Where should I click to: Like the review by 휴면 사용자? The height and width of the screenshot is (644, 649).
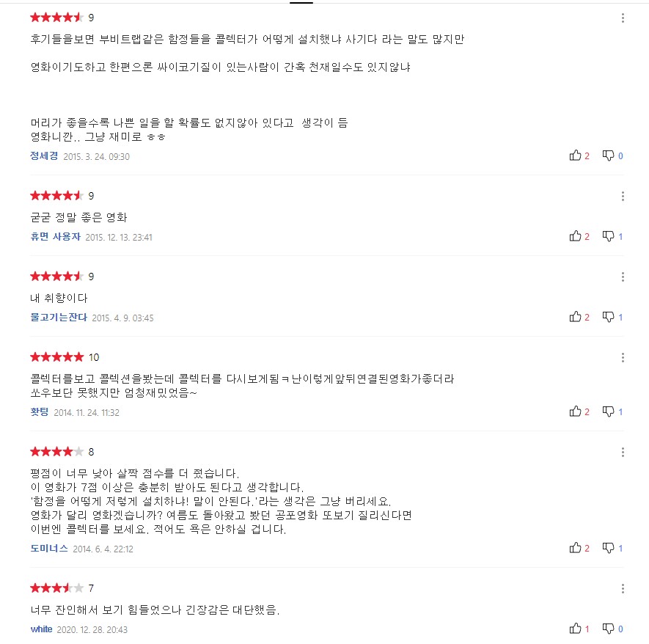(x=576, y=236)
